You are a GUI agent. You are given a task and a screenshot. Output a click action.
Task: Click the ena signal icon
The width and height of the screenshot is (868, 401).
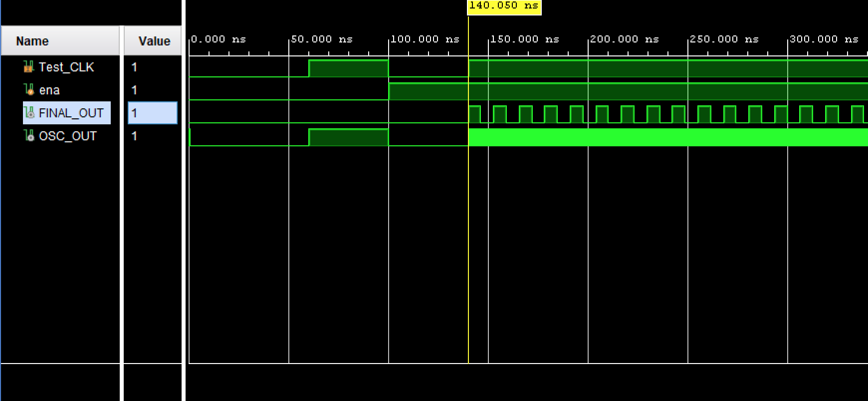coord(29,89)
